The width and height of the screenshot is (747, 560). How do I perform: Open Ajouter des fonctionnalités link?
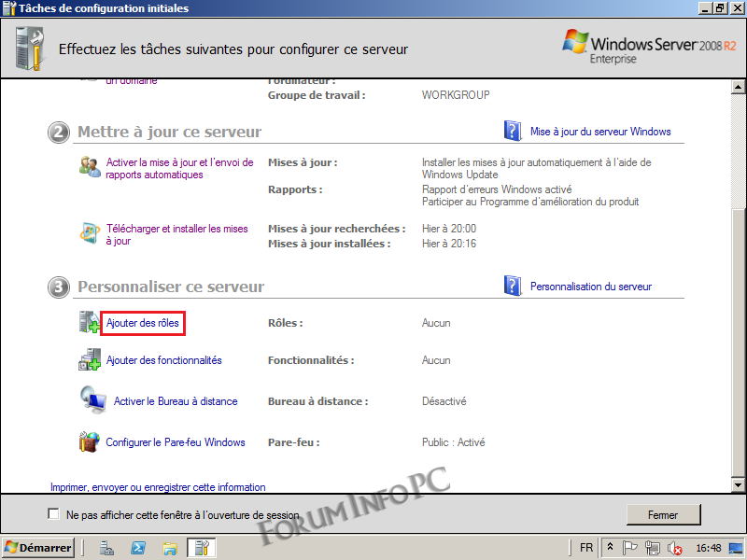164,360
